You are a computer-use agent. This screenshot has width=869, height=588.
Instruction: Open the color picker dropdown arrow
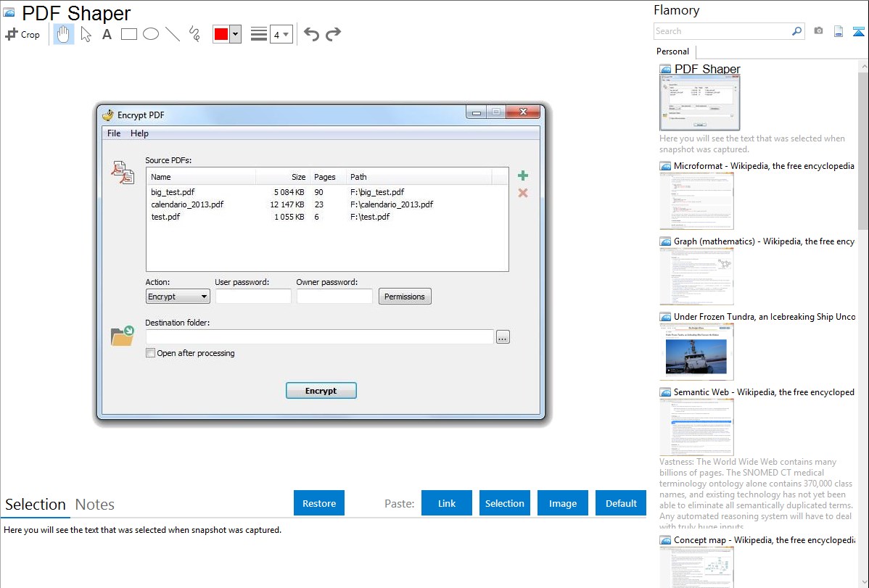(x=236, y=34)
